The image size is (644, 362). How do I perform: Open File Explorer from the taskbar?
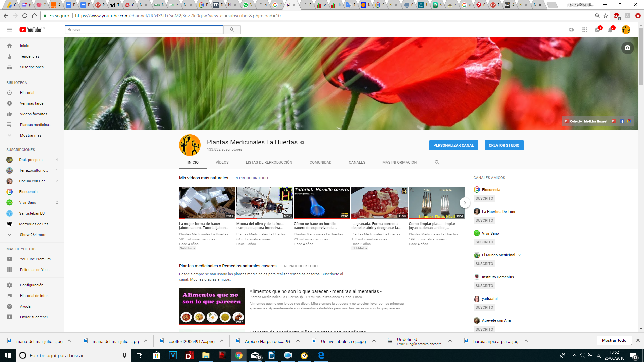tap(206, 355)
